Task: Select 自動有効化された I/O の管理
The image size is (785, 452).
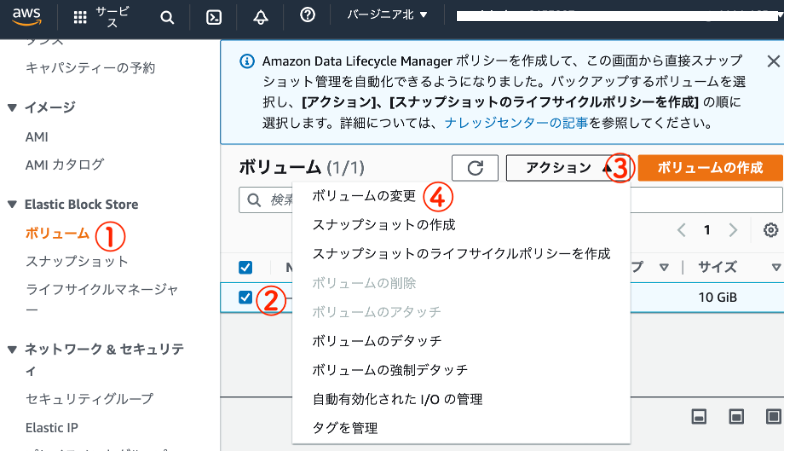Action: coord(398,399)
